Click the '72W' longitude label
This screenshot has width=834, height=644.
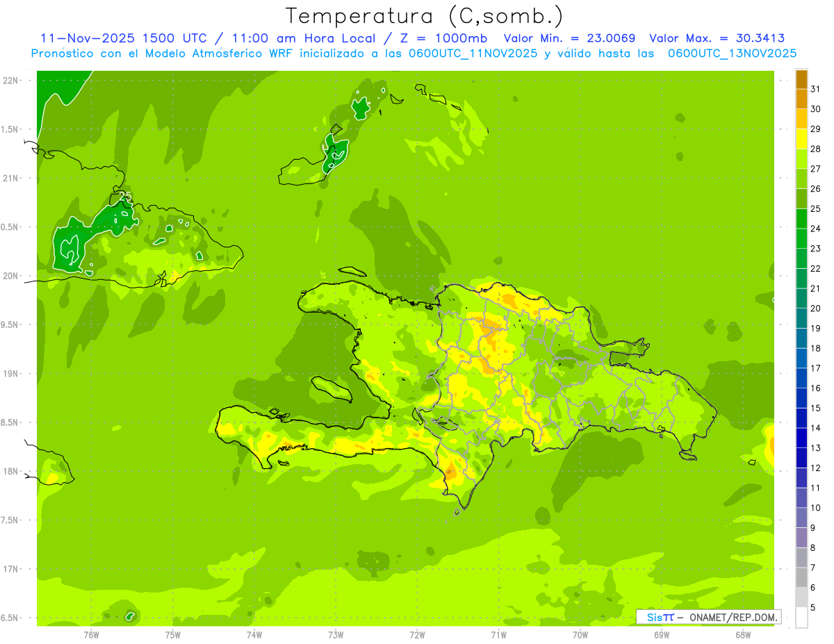[417, 634]
